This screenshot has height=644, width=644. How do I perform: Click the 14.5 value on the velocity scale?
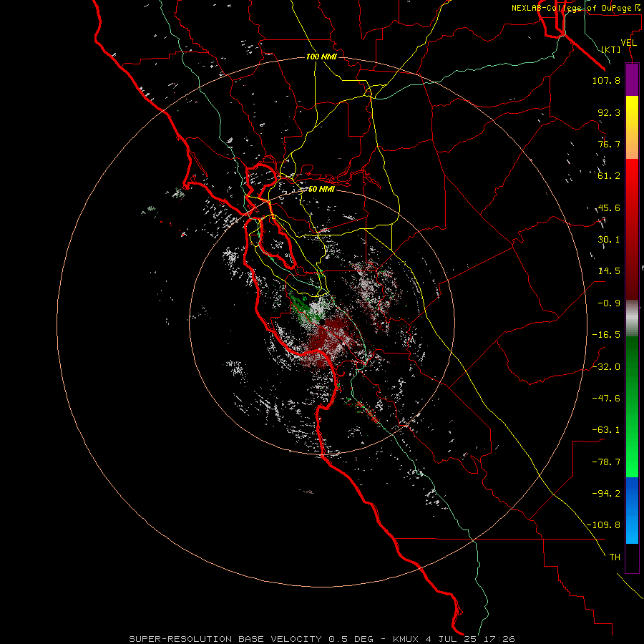609,271
